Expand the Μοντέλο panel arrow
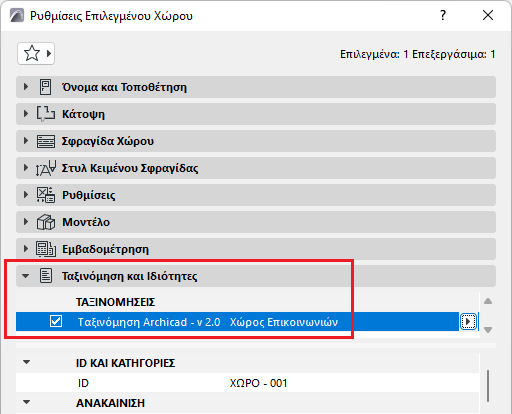This screenshot has height=414, width=512. [x=26, y=222]
